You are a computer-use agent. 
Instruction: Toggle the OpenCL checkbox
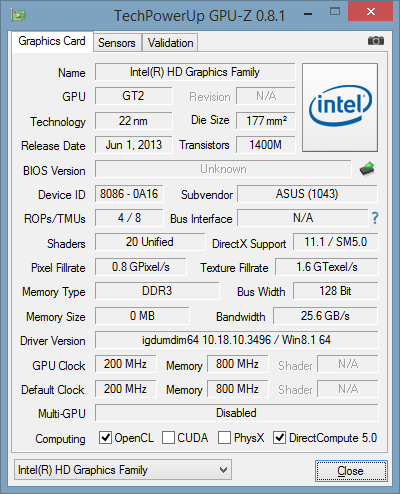pos(105,438)
